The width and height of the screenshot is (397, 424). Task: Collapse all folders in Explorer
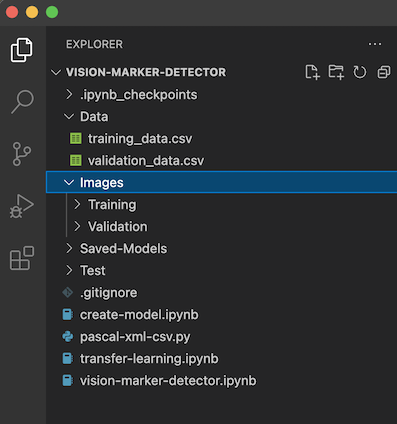tap(384, 72)
